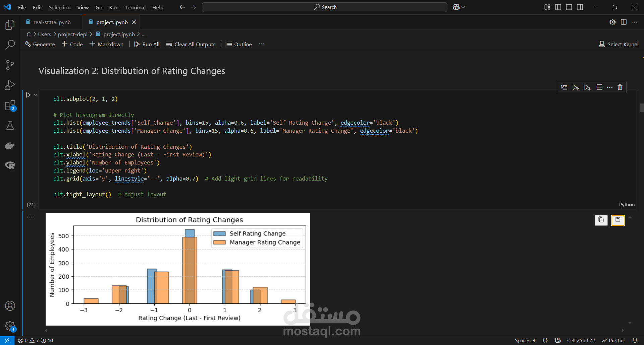Screen dimensions: 644x345
Task: Open Source Control view
Action: 10,65
